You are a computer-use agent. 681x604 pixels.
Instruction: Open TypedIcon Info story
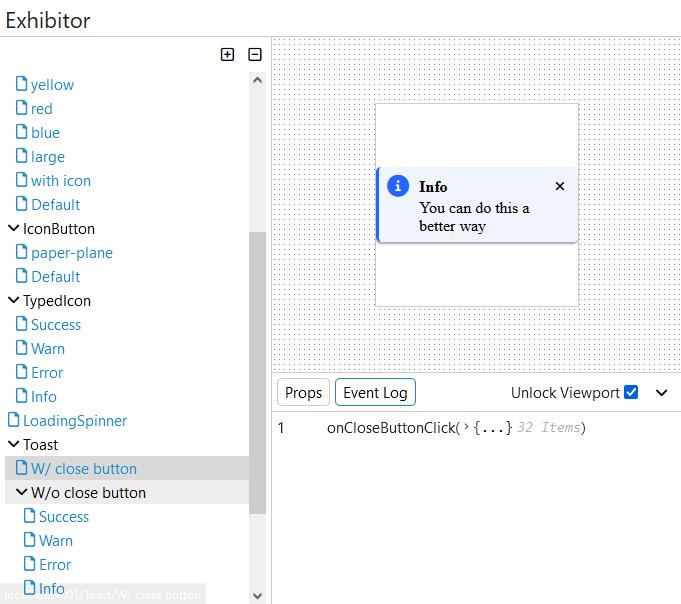click(43, 396)
